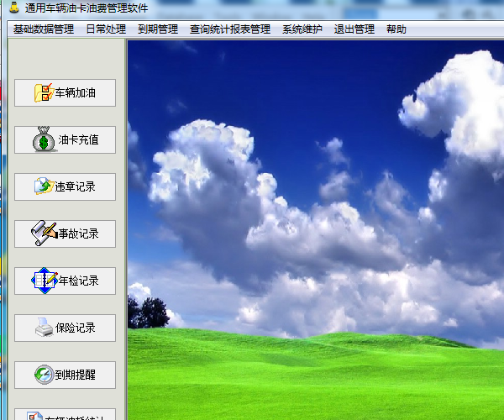This screenshot has height=420, width=504.
Task: Open the 到期管理 menu
Action: pyautogui.click(x=158, y=29)
